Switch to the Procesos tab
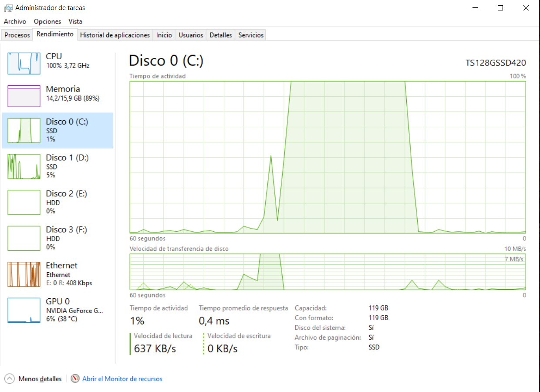The height and width of the screenshot is (392, 540). 17,35
